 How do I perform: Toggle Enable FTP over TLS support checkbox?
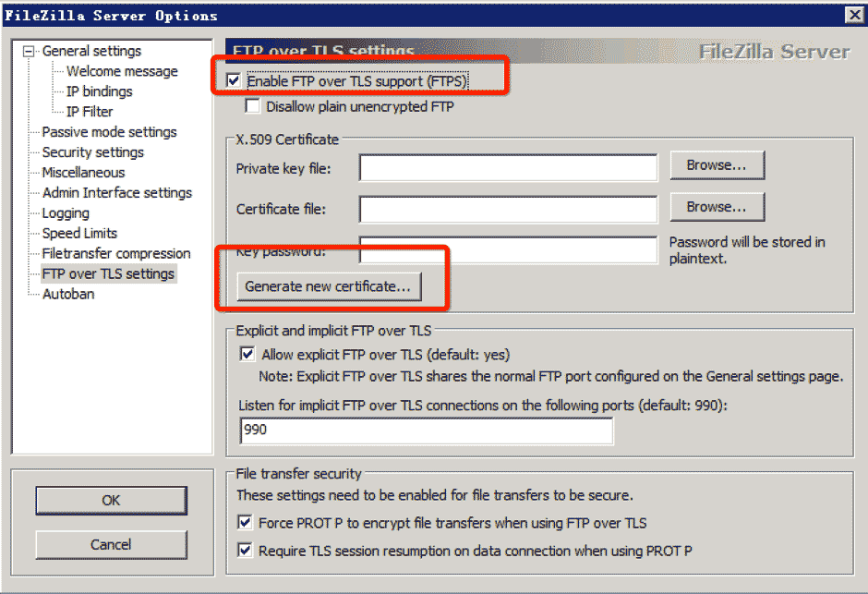pos(234,80)
